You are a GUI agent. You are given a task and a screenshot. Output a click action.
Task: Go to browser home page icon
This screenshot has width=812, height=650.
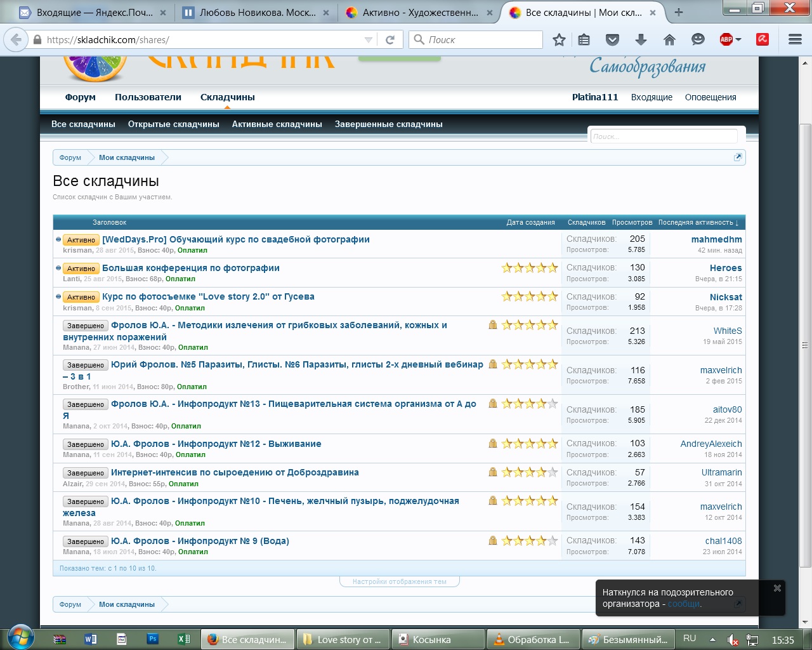[669, 40]
